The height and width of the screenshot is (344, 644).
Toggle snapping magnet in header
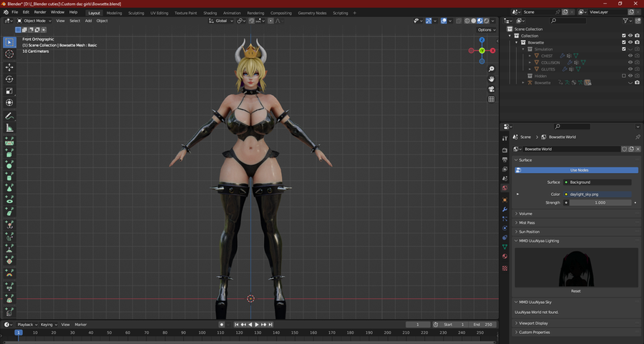[251, 21]
